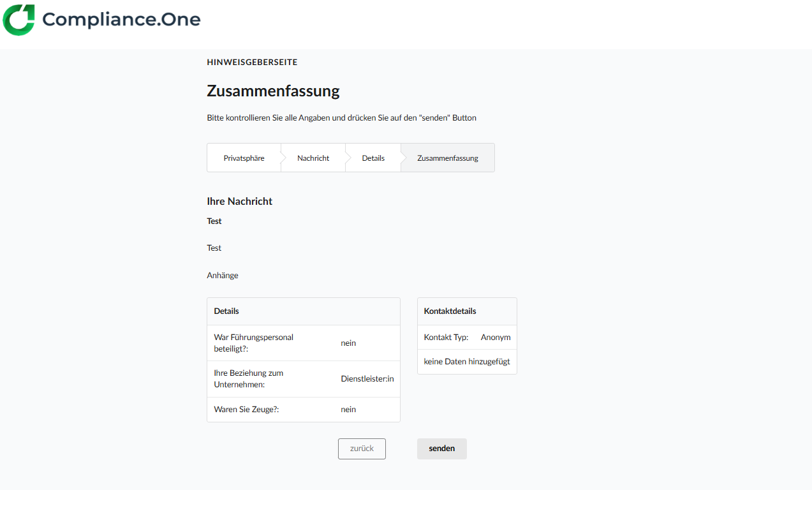Click the 'Dienstleister:in' value
Viewport: 812px width, 513px height.
click(367, 379)
